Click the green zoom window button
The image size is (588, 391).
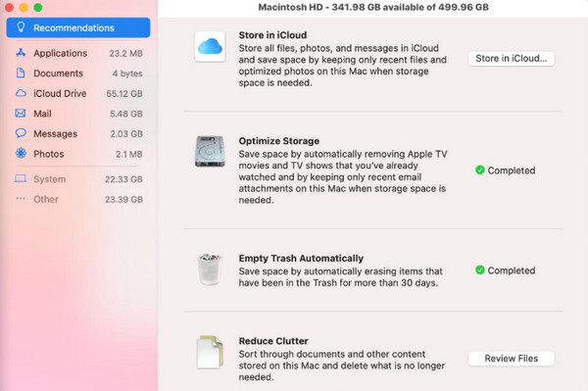tap(38, 8)
